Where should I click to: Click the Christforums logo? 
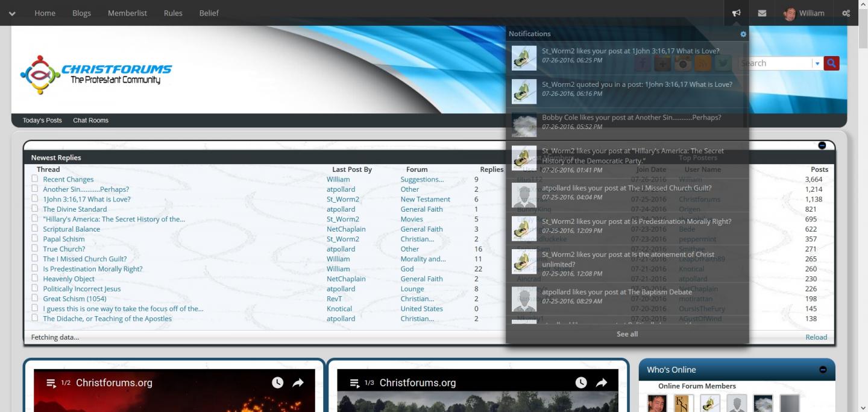[x=96, y=75]
